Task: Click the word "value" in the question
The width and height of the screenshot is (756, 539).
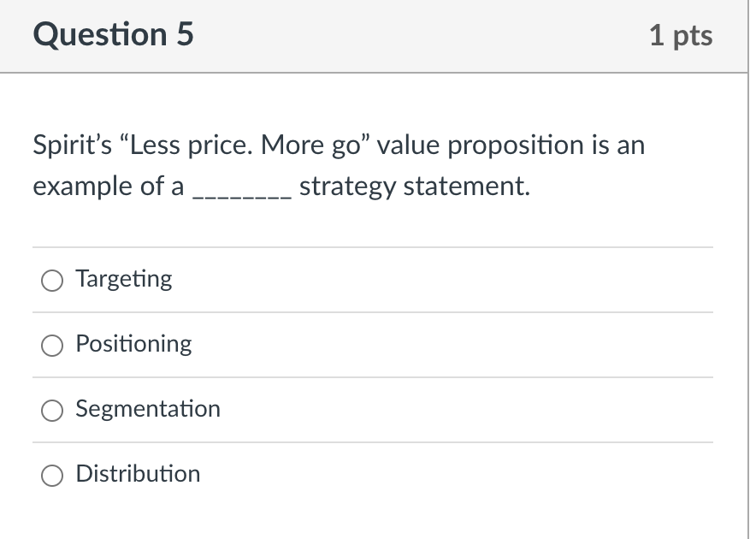Action: click(408, 145)
